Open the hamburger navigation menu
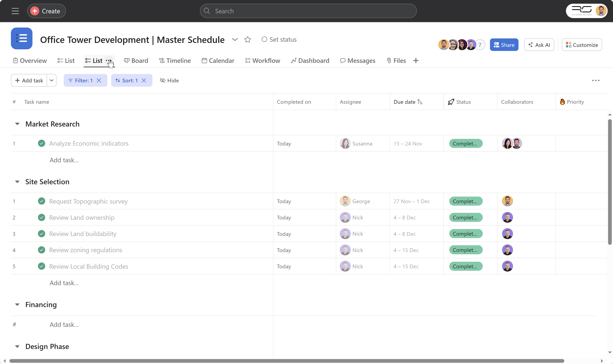 [x=15, y=11]
